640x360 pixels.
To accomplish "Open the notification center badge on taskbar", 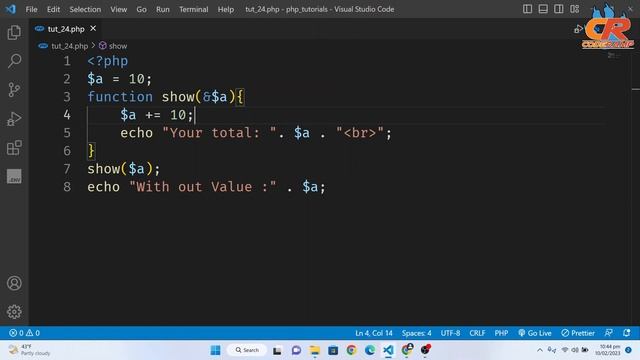I will point(629,350).
